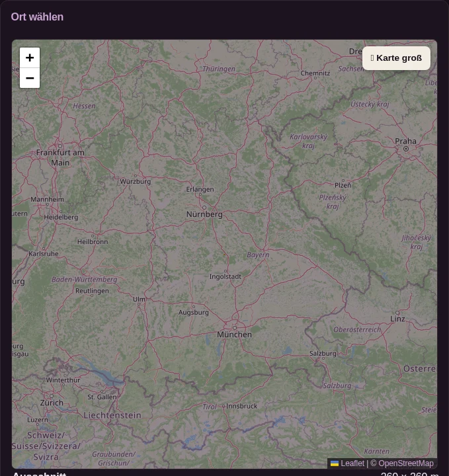
Task: Click Nürnberg label on the map
Action: coord(204,214)
